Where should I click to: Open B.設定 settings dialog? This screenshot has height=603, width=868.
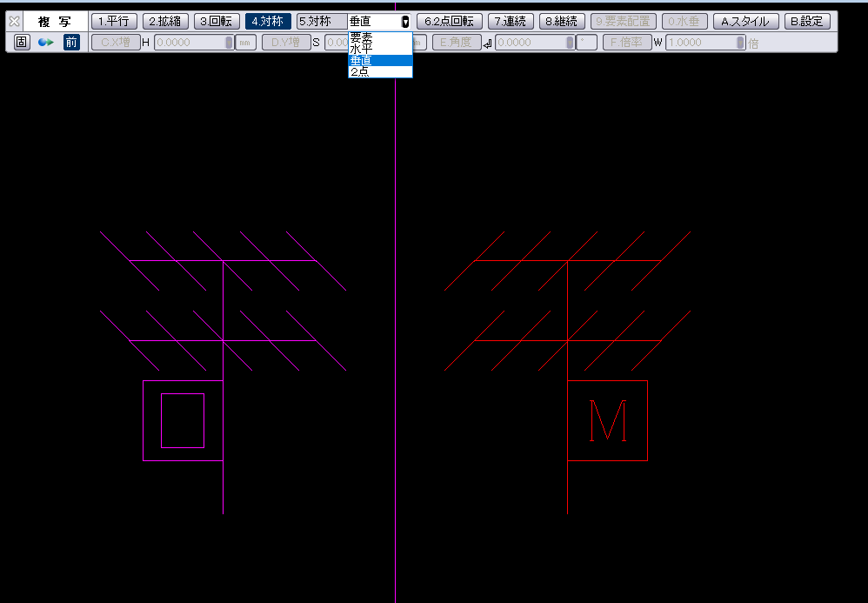806,22
